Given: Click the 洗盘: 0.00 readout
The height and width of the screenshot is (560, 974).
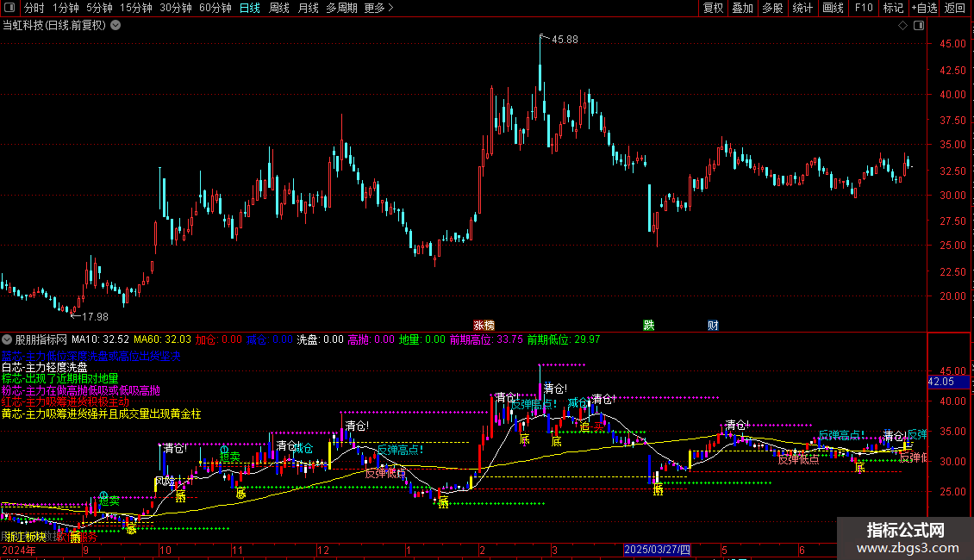Looking at the screenshot, I should click(x=320, y=339).
